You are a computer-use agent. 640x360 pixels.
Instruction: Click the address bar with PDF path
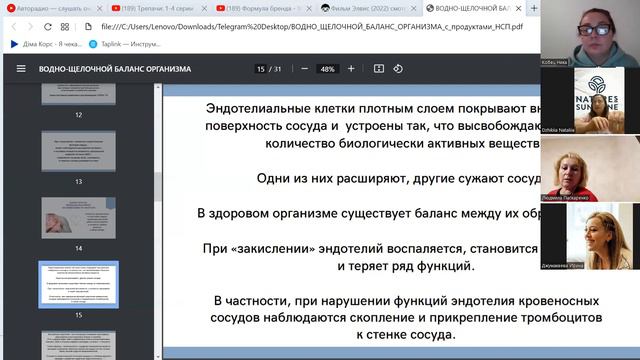(x=312, y=27)
